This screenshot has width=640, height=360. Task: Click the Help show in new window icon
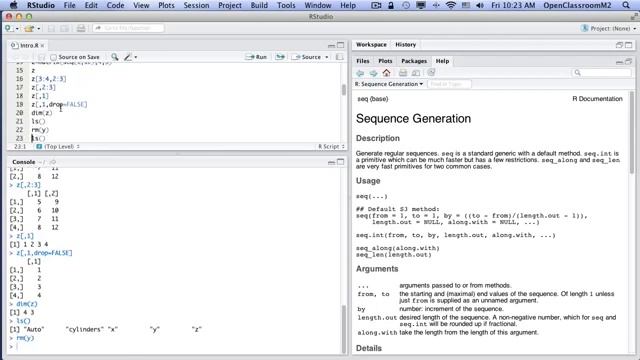[x=416, y=73]
